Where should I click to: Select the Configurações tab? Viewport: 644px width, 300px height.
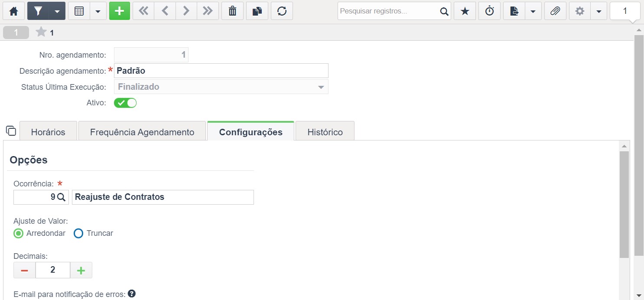point(251,132)
